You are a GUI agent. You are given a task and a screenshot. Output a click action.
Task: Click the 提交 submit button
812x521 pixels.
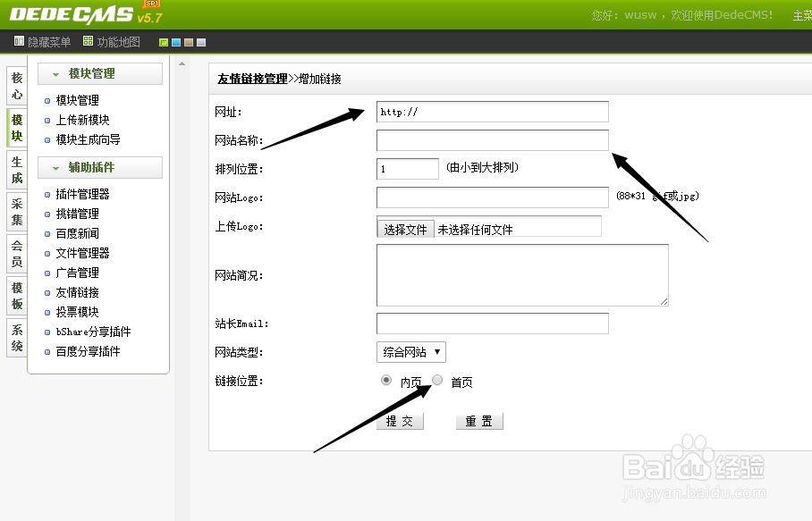[x=400, y=421]
